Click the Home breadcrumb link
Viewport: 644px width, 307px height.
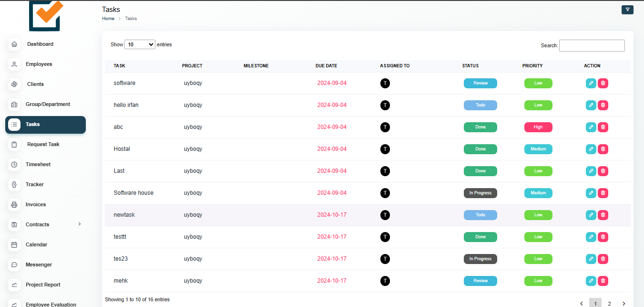(108, 19)
